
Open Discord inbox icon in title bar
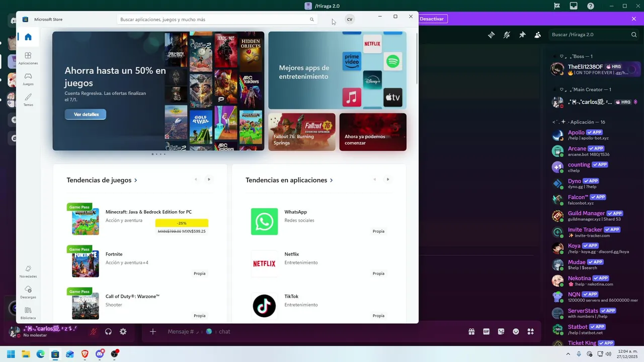[574, 6]
